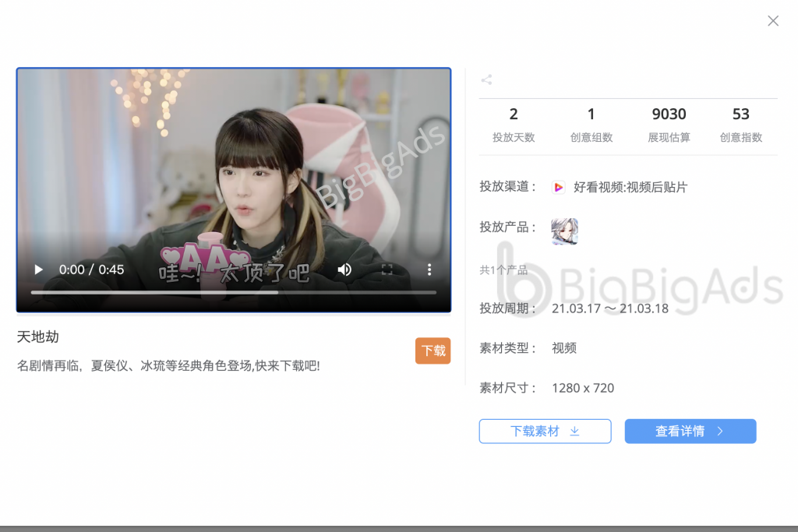Click the 9030 展现估算 value
Image resolution: width=798 pixels, height=532 pixels.
pyautogui.click(x=669, y=114)
